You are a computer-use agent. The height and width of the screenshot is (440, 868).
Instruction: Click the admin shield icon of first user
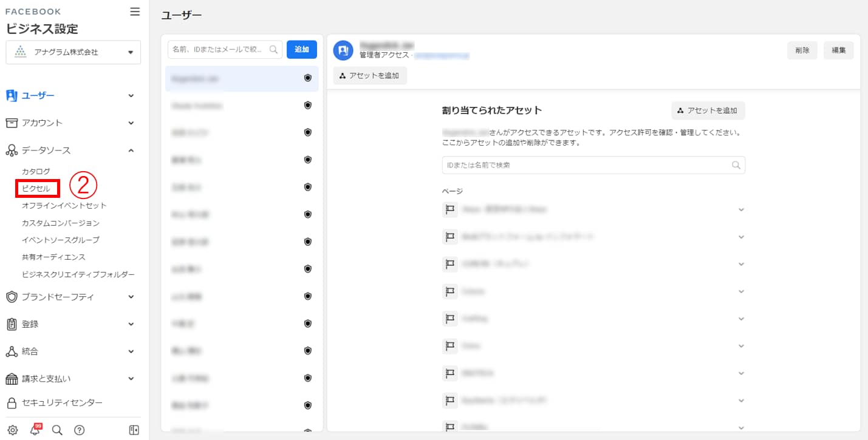click(307, 78)
